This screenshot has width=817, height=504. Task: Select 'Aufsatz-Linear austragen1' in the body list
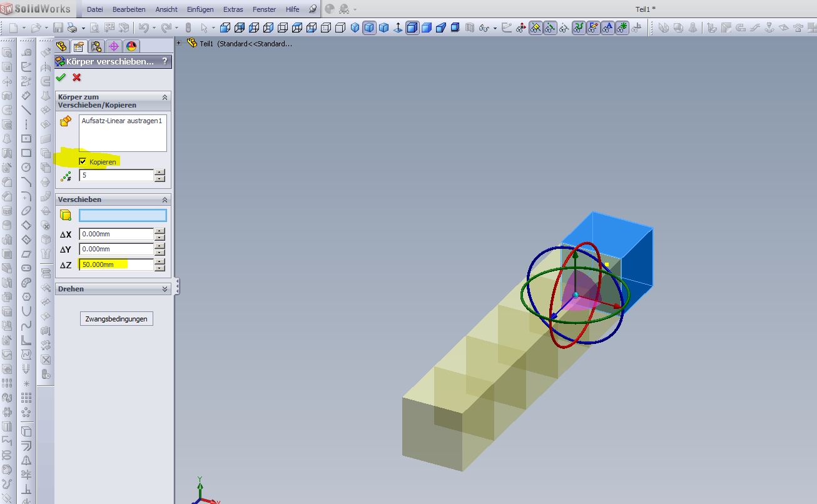click(122, 121)
